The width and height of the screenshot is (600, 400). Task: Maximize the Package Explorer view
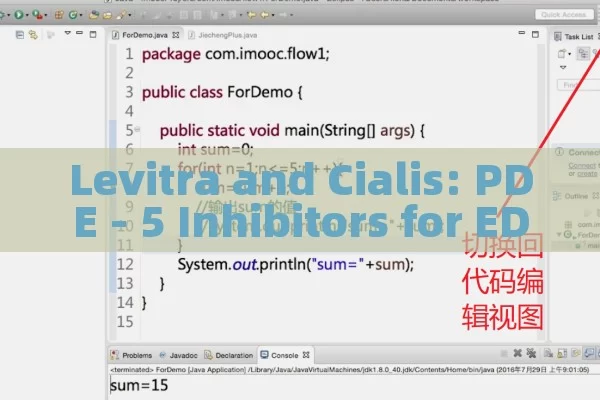coord(93,34)
